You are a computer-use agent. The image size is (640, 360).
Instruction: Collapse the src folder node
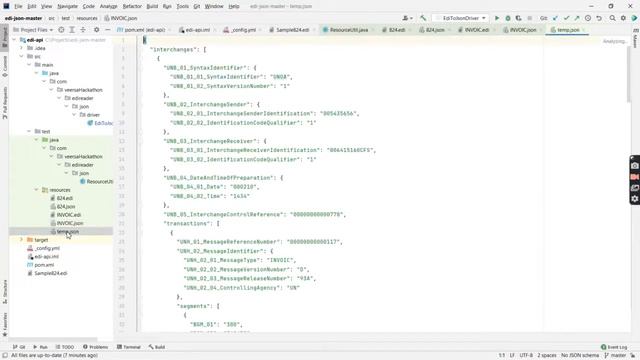pyautogui.click(x=22, y=56)
